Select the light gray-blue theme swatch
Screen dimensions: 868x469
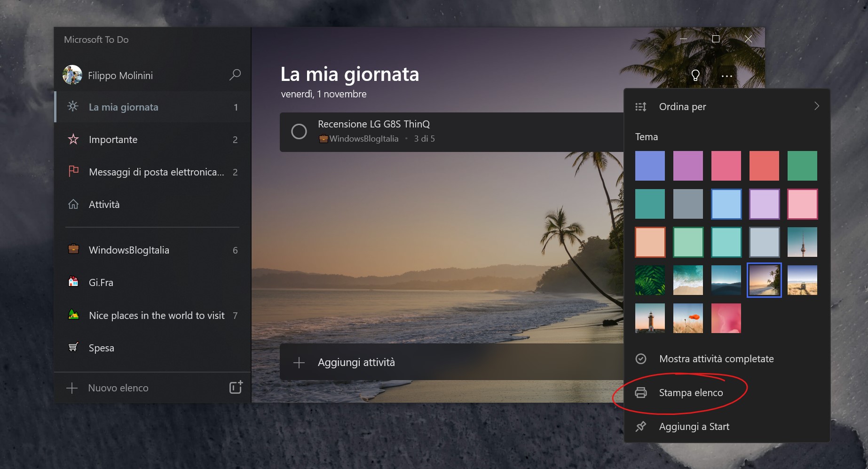tap(764, 242)
